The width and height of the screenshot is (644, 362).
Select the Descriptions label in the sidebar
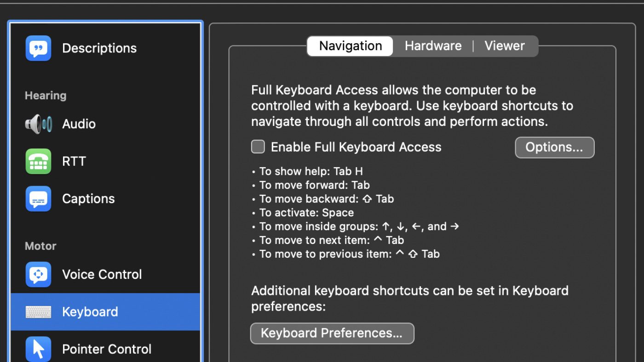point(99,48)
